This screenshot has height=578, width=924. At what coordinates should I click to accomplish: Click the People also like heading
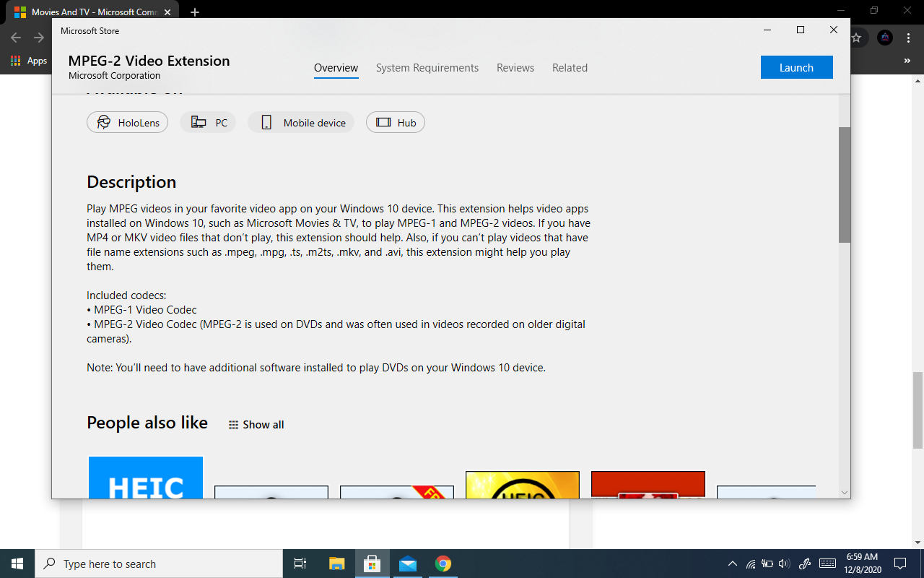point(147,423)
